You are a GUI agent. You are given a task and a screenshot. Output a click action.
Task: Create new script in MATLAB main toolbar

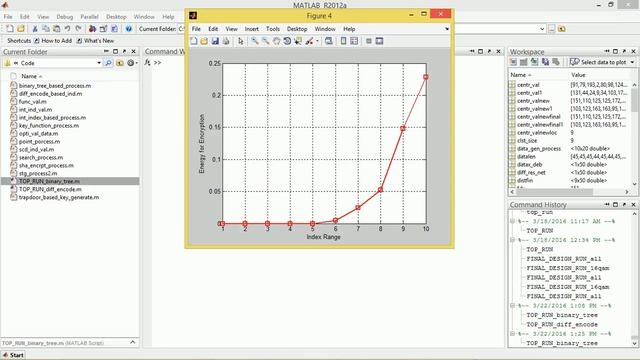(10, 29)
